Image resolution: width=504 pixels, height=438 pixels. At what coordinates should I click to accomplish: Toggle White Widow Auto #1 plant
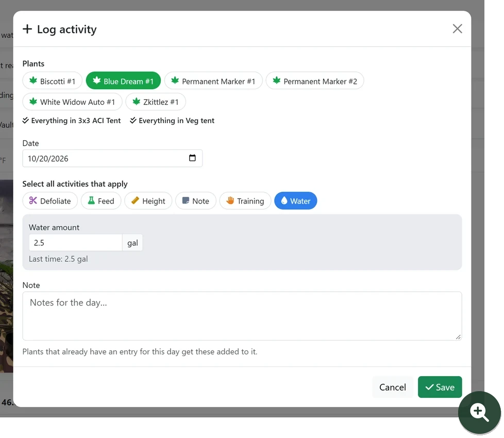(x=72, y=102)
